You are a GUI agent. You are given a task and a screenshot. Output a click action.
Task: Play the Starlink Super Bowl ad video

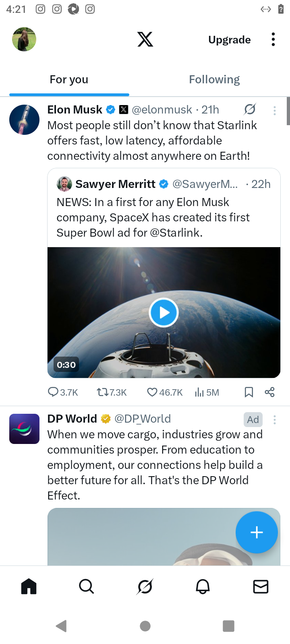[x=164, y=313]
